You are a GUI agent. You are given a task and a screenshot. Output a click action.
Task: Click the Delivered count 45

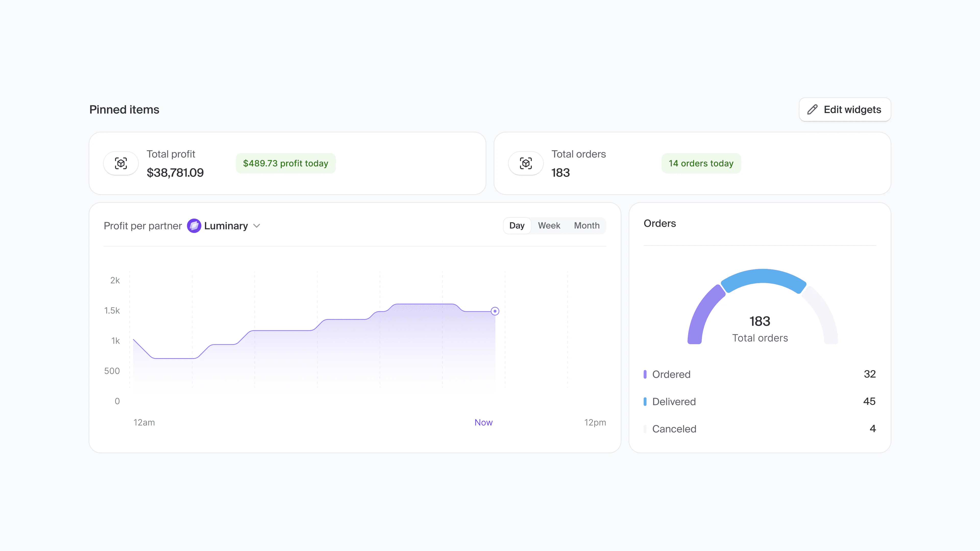pyautogui.click(x=869, y=401)
